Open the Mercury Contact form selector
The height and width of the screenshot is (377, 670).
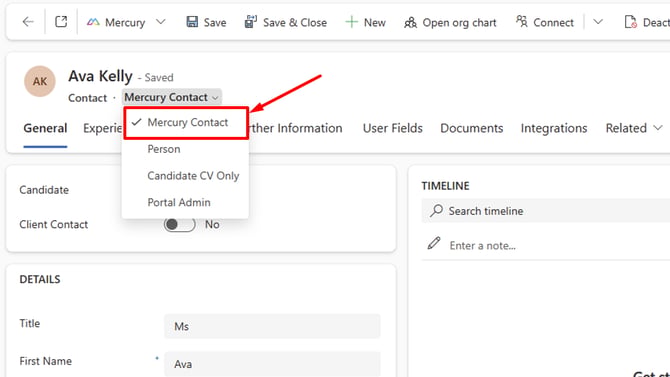tap(172, 97)
